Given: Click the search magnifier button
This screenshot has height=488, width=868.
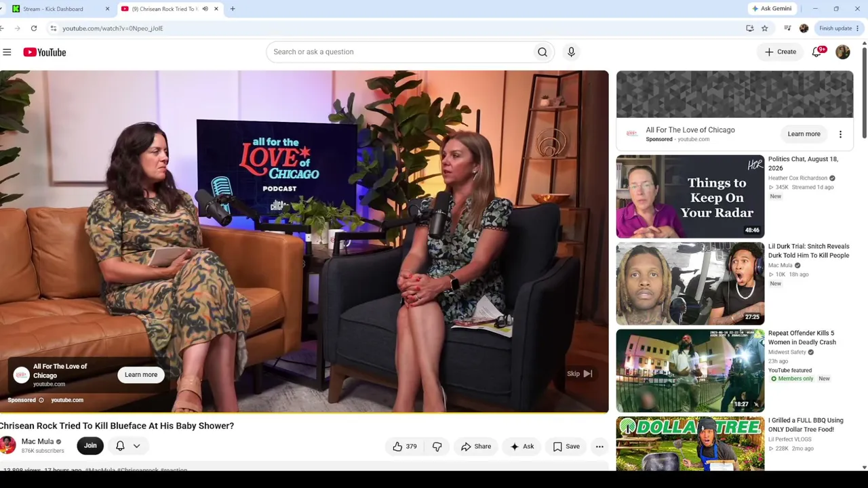Looking at the screenshot, I should tap(542, 52).
